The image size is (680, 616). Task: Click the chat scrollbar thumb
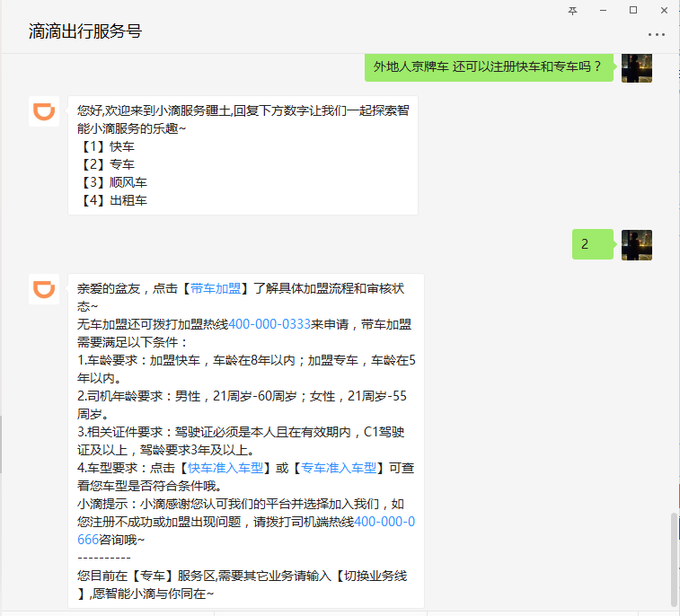(674, 559)
